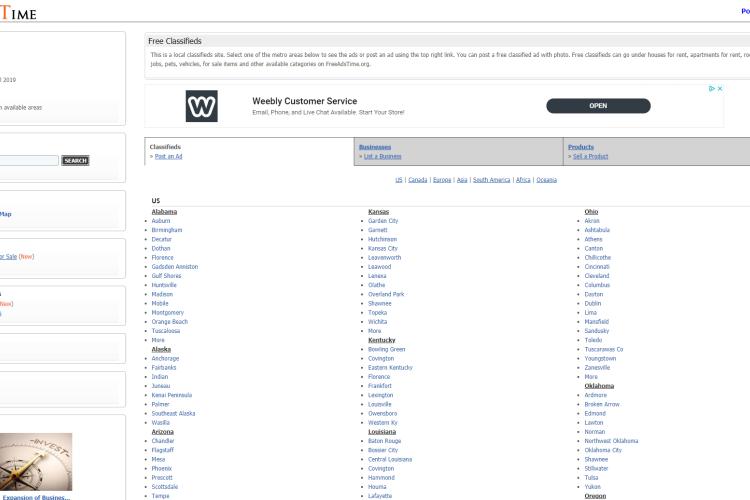Open the Louisiana state heading link
750x500 pixels.
(382, 432)
